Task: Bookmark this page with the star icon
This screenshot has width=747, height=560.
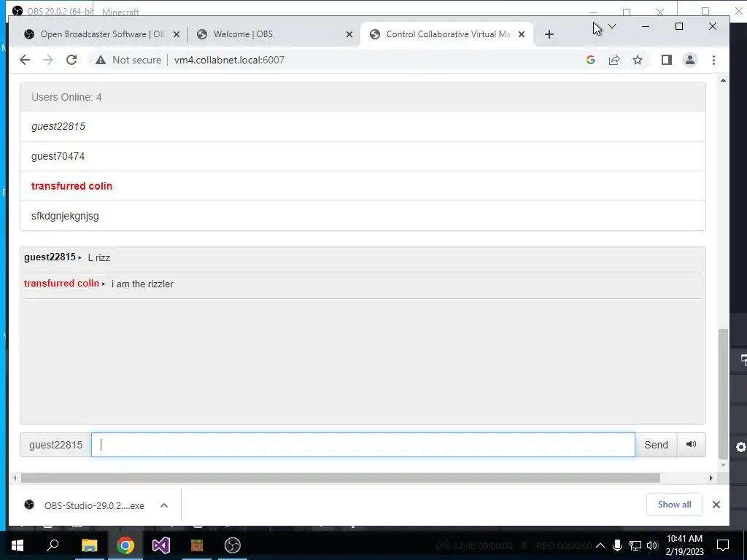Action: [x=638, y=60]
